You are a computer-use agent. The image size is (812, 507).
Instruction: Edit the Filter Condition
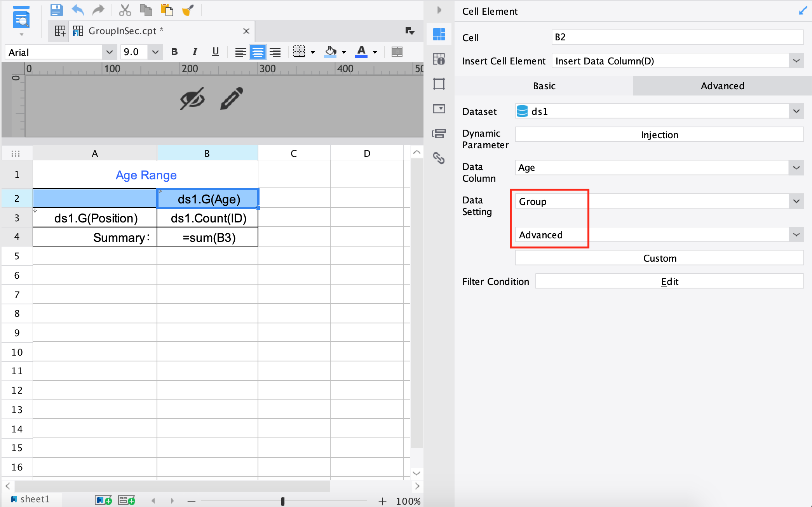(x=669, y=281)
